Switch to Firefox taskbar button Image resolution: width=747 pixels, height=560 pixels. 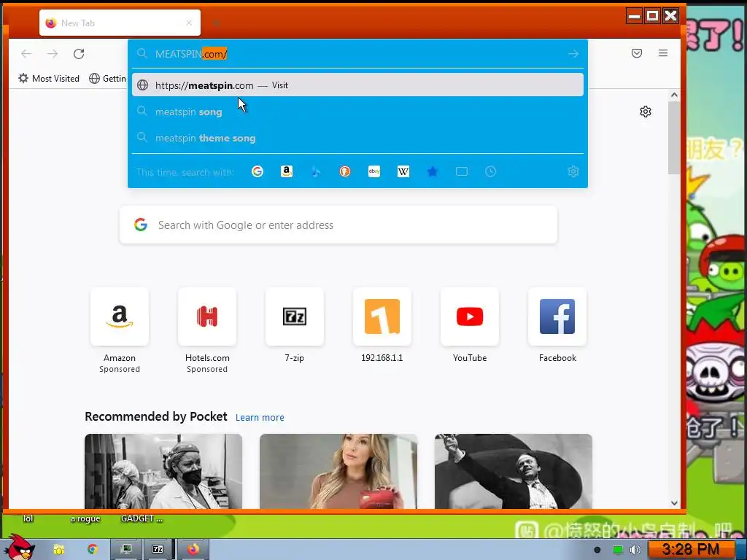pyautogui.click(x=193, y=550)
